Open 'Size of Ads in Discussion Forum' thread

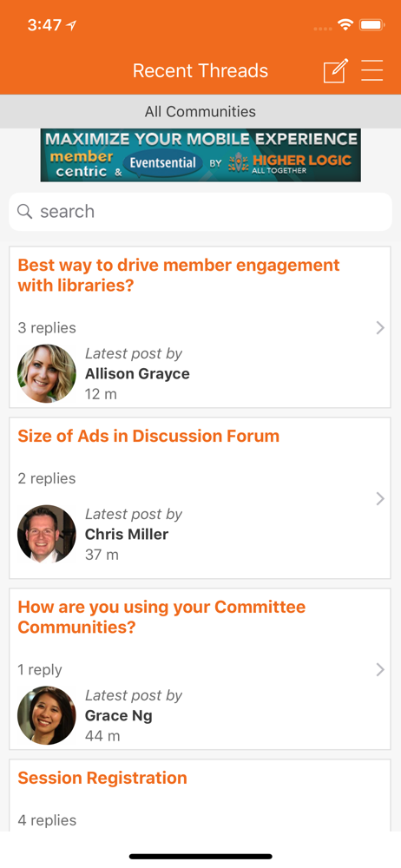[x=148, y=437]
